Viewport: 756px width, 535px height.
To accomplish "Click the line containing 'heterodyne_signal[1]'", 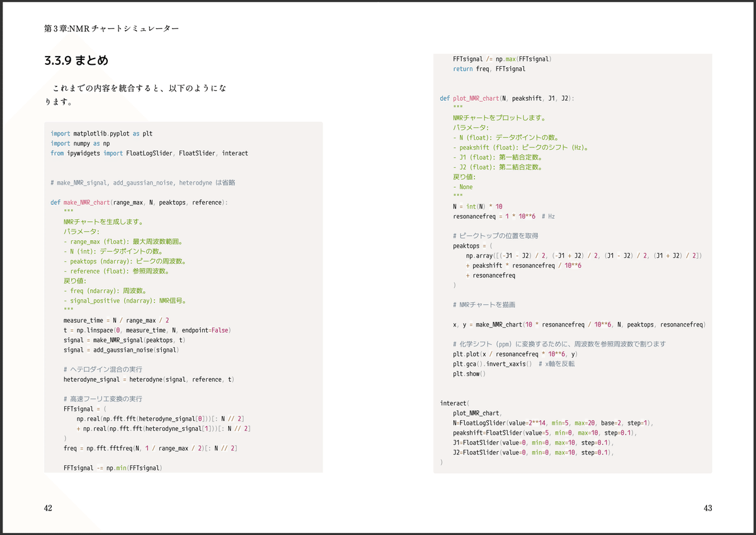I will 163,429.
